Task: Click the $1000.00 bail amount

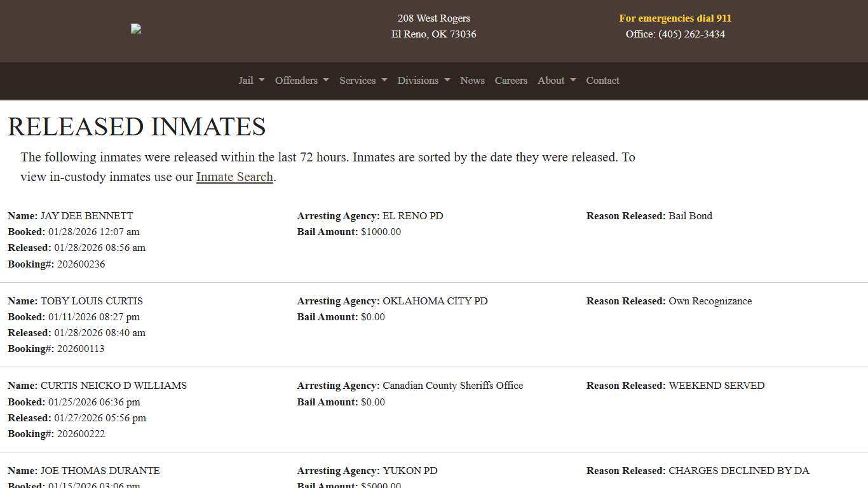Action: click(x=381, y=232)
